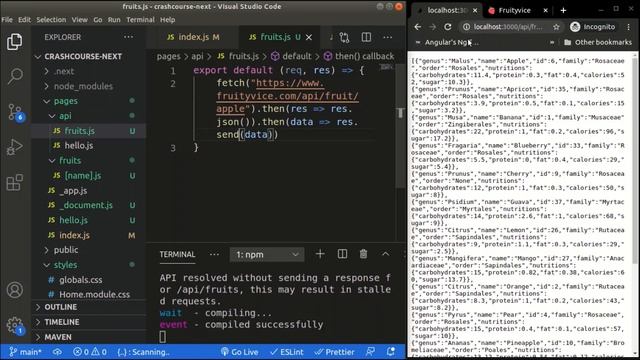
Task: Open the File menu
Action: [7, 20]
